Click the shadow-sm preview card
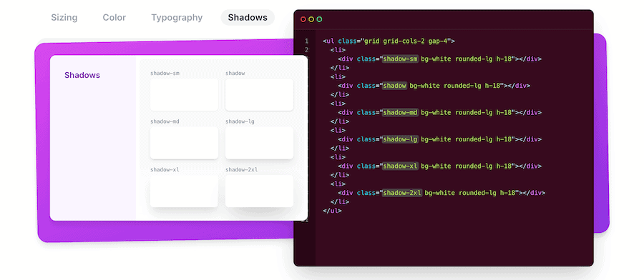 click(x=184, y=95)
